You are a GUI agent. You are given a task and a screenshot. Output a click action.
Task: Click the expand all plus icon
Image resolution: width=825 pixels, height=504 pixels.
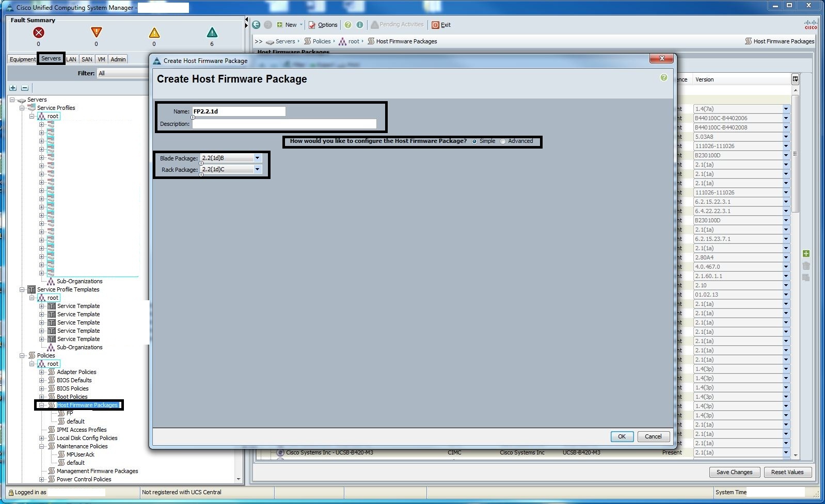point(13,88)
